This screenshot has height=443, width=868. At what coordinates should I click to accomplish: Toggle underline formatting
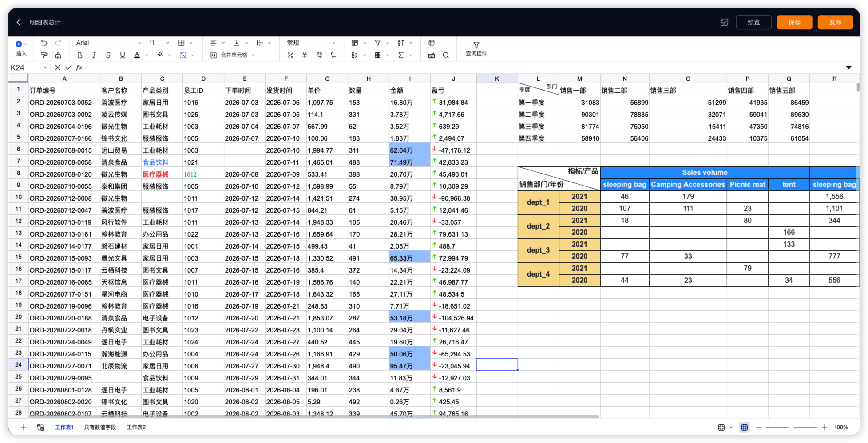point(123,55)
